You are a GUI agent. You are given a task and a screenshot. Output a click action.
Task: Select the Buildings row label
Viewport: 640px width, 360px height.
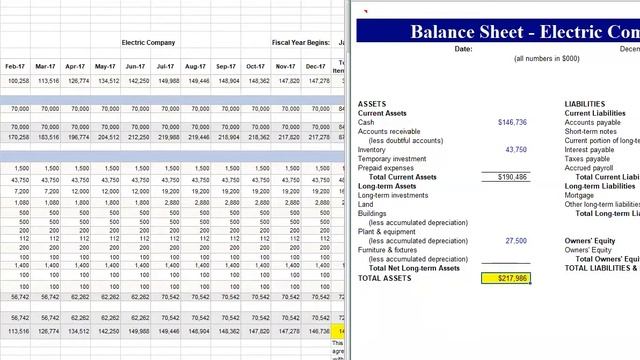pos(372,213)
